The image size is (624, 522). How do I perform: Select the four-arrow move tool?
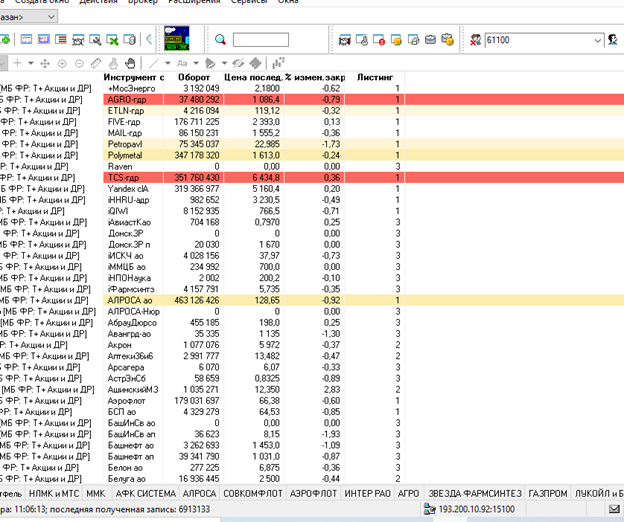45,63
